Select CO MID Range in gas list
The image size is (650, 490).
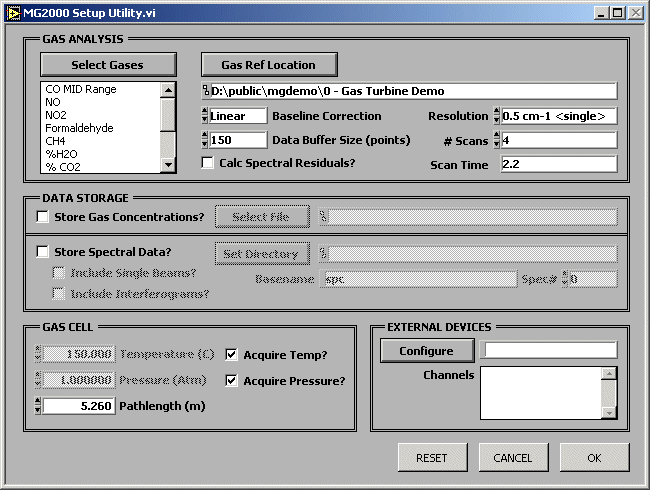click(81, 89)
